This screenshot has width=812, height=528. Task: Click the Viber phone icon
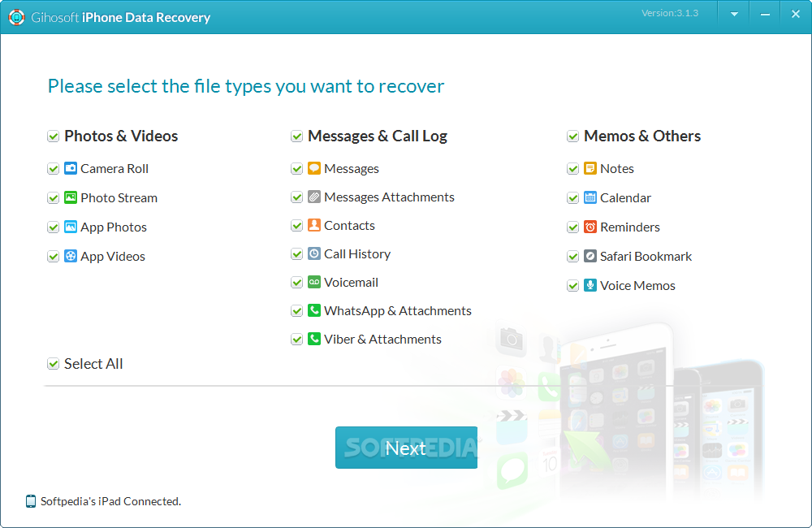[313, 339]
